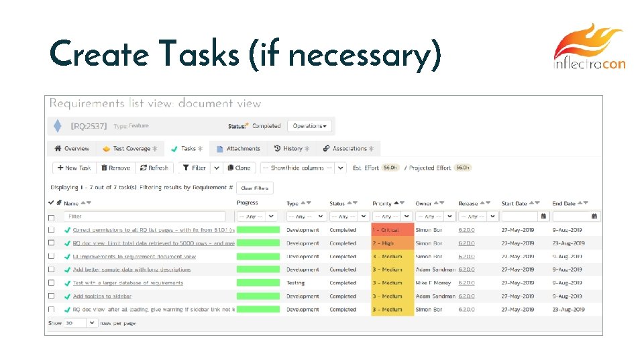Click the New Task button
644x362 pixels.
74,168
